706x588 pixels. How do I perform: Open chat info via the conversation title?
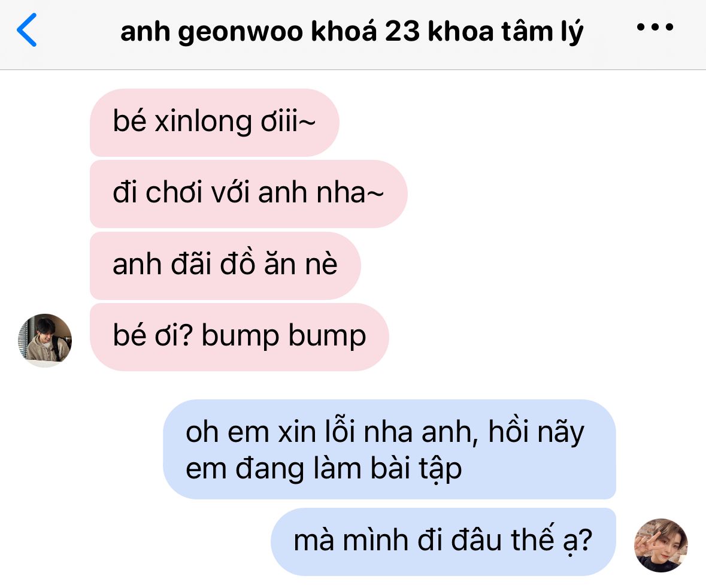click(x=352, y=32)
